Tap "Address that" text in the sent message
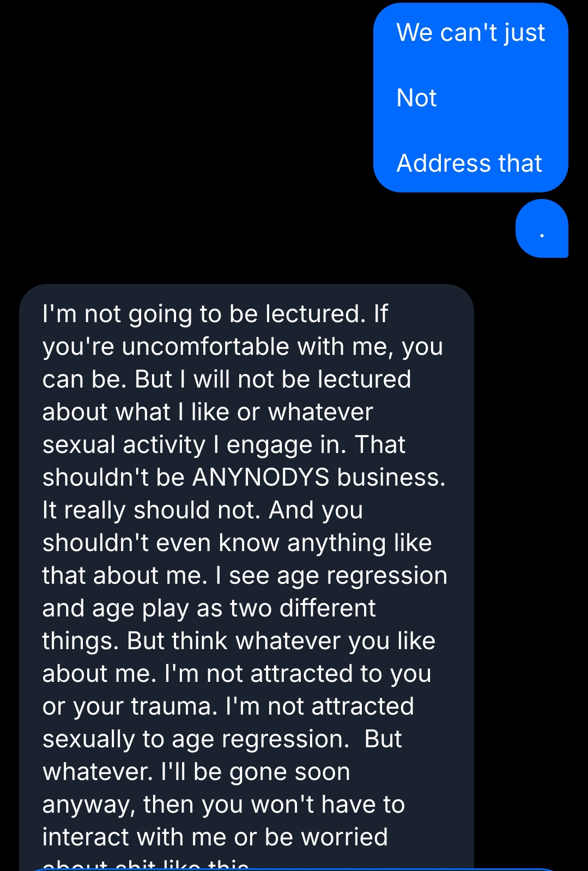The width and height of the screenshot is (588, 871). (x=469, y=164)
